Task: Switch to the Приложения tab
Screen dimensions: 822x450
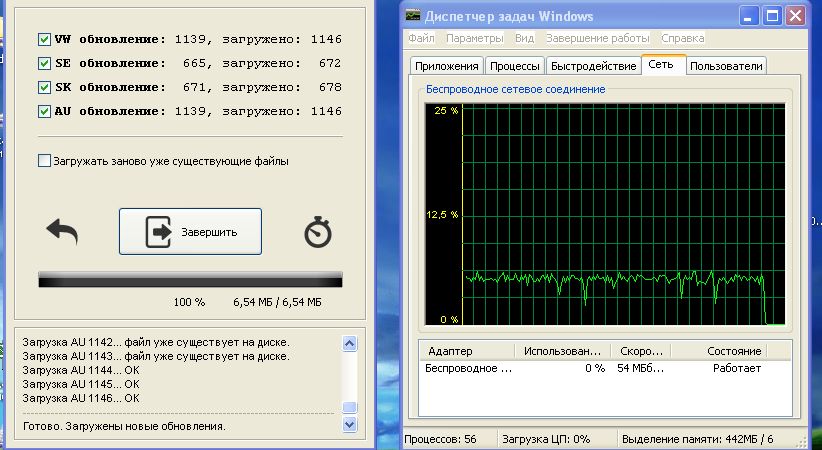Action: tap(445, 66)
